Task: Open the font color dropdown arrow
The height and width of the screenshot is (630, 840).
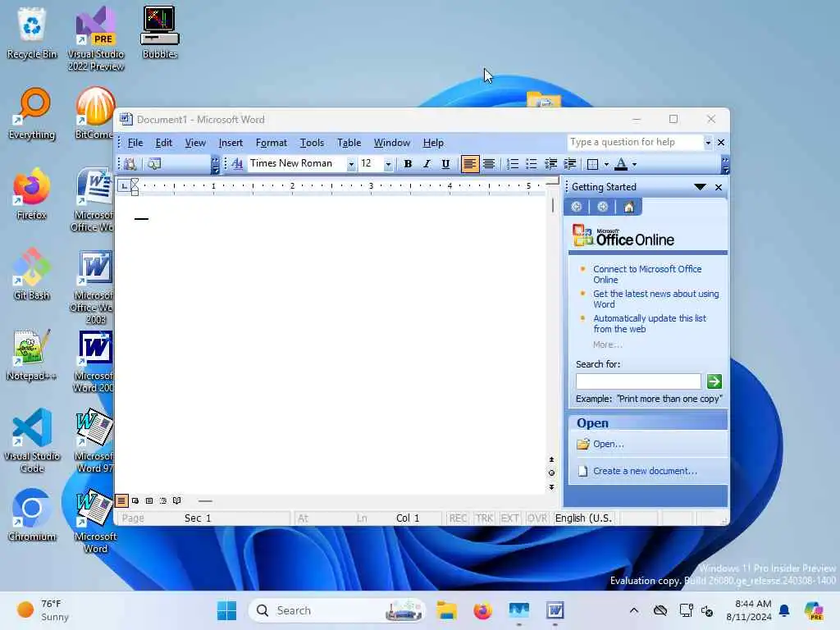Action: [x=634, y=164]
